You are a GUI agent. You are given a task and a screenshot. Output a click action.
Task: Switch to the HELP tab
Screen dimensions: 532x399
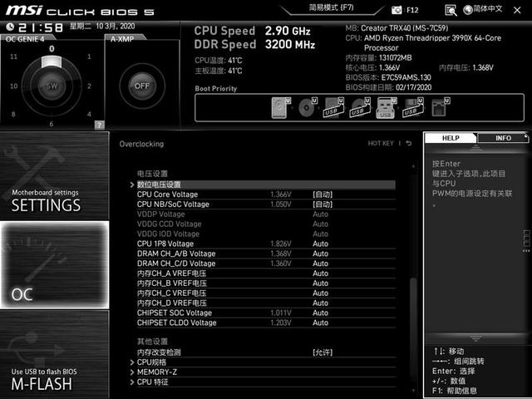pyautogui.click(x=451, y=138)
